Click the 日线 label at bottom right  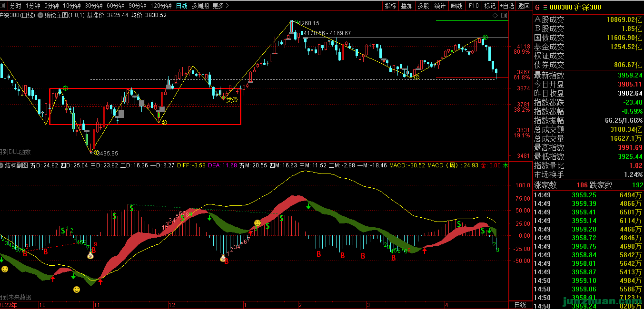[x=520, y=304]
